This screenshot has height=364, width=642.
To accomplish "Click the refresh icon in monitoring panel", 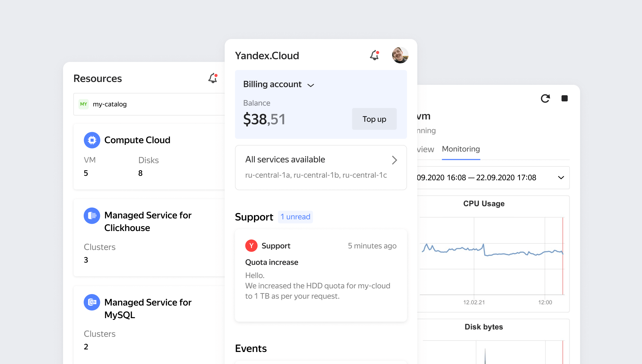I will (545, 98).
